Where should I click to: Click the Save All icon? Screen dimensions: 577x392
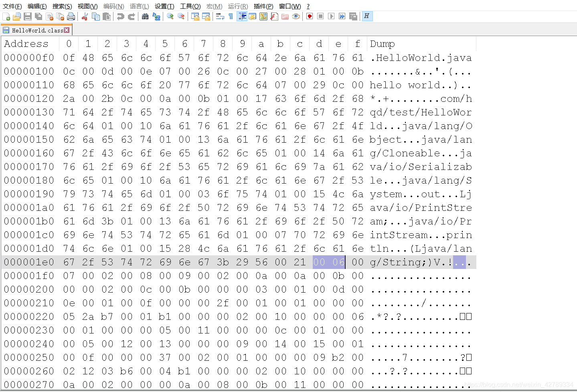[x=38, y=16]
